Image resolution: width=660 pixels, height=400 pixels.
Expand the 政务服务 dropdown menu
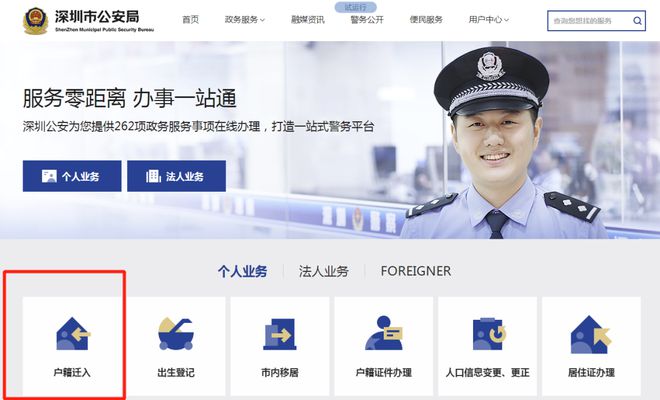pos(245,19)
